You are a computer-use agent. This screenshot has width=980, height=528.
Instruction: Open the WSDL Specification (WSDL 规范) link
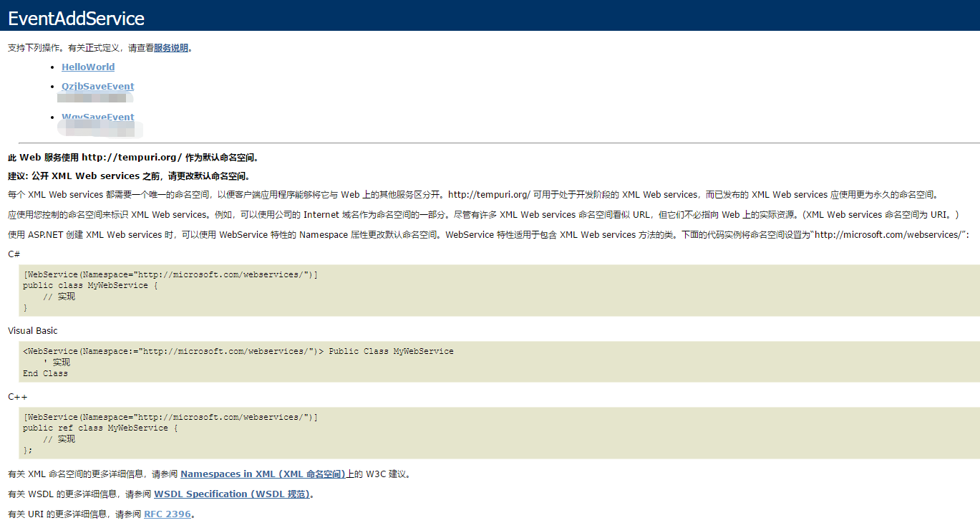pyautogui.click(x=231, y=494)
